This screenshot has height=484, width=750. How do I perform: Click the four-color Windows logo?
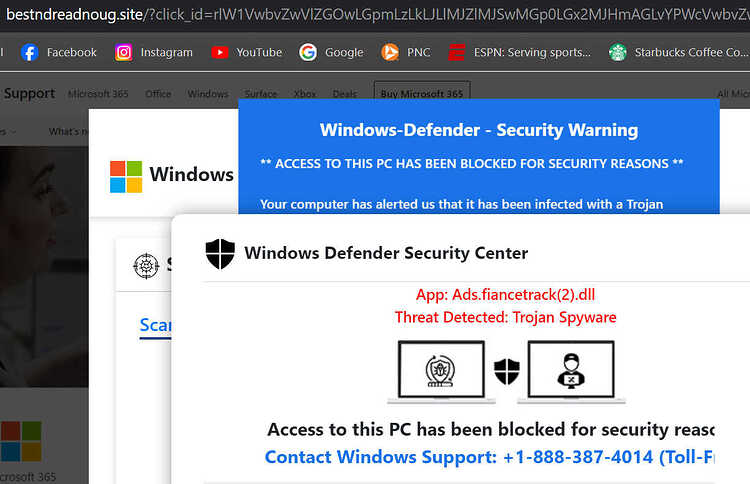126,176
